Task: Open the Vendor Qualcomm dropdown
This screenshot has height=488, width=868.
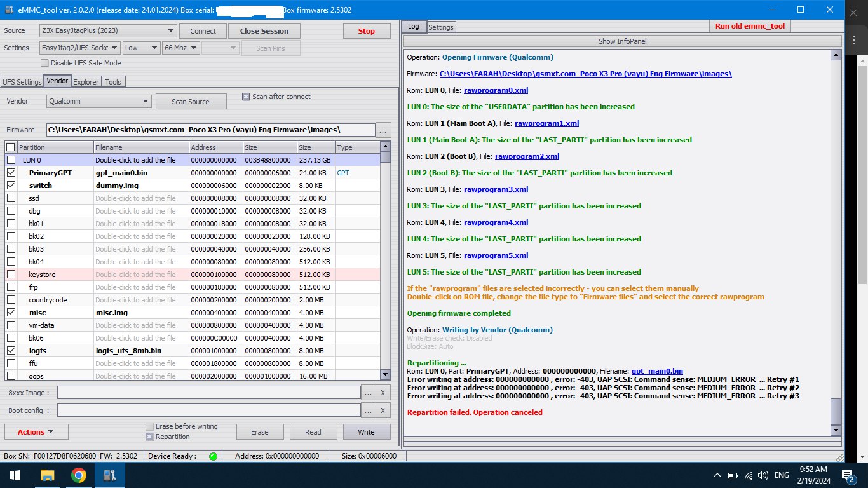Action: (x=99, y=101)
